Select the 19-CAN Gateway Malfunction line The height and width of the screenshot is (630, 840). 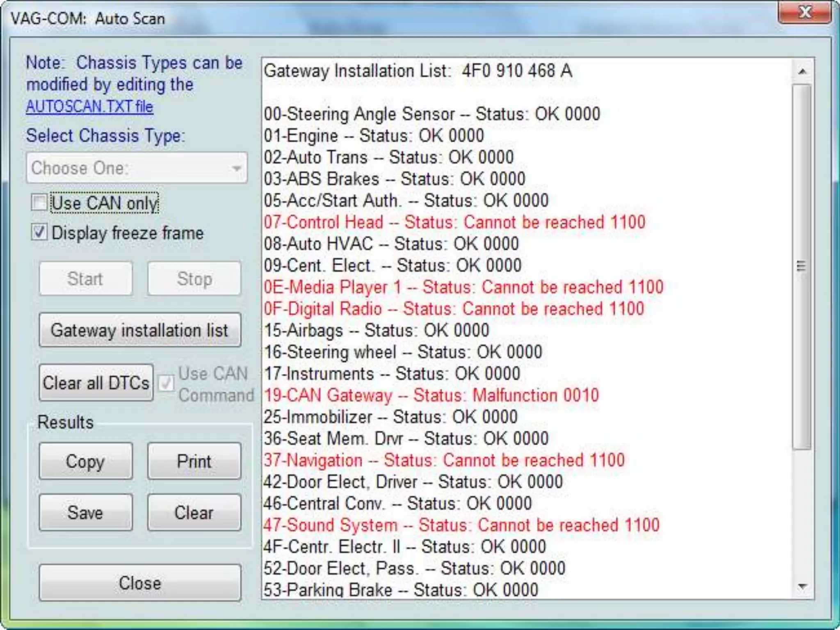tap(431, 396)
